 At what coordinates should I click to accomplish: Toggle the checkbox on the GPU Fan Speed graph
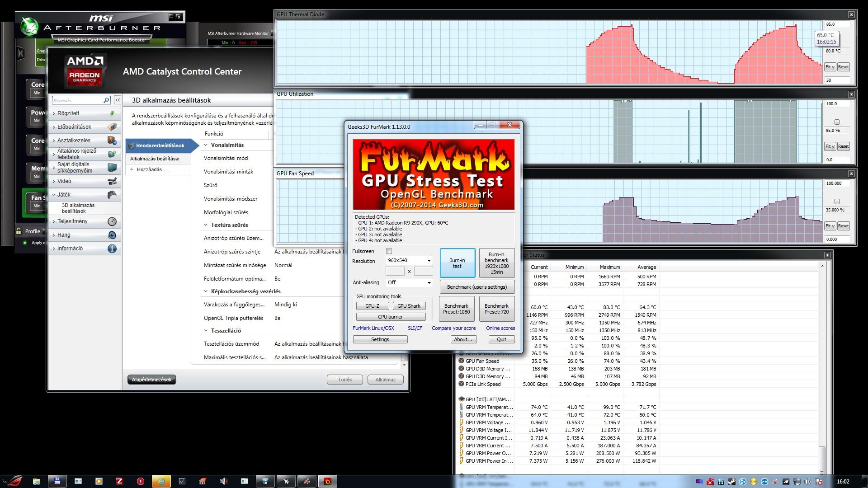[x=837, y=202]
